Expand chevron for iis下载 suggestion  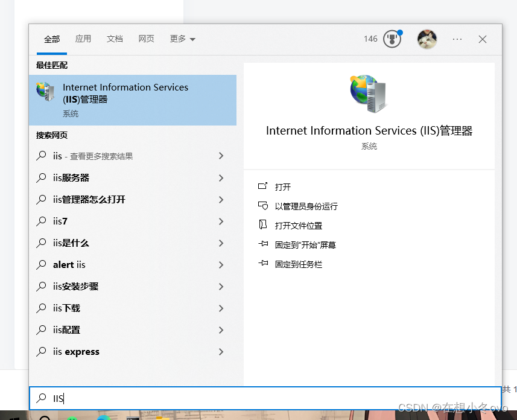[x=221, y=308]
